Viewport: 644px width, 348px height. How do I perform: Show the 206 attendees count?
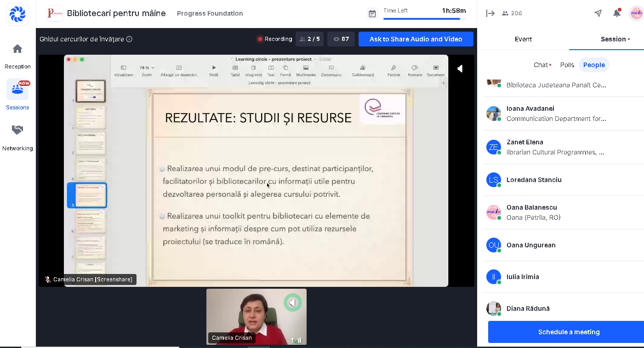point(512,13)
